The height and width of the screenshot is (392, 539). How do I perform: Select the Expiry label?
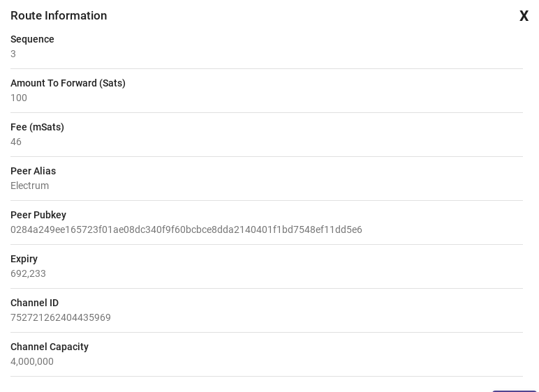coord(24,259)
